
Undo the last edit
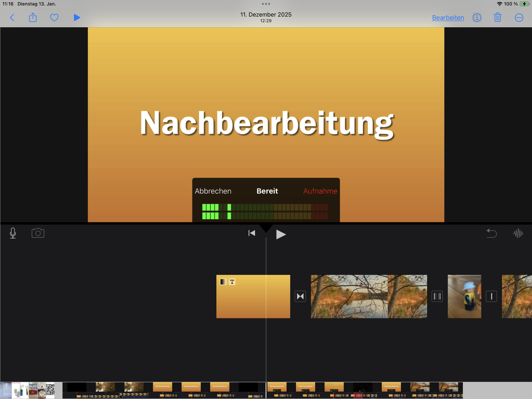pyautogui.click(x=492, y=233)
